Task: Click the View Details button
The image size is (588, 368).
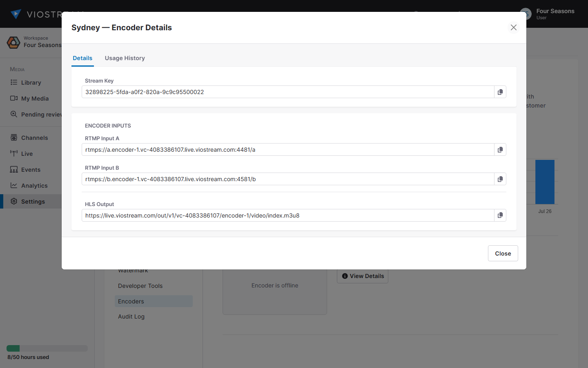Action: [363, 276]
